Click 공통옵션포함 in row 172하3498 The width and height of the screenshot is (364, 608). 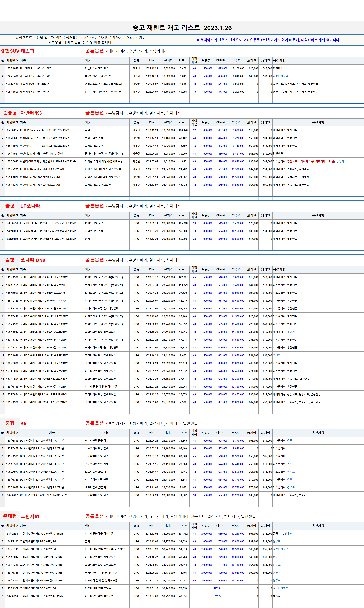click(281, 76)
